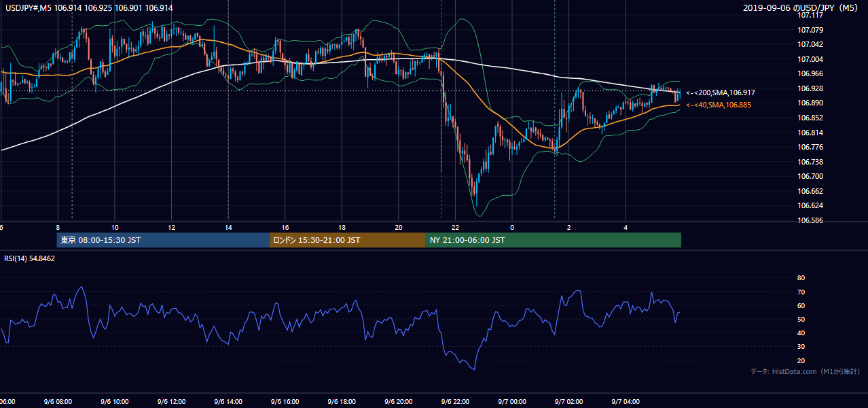Click the RSI(14) 54.8462 indicator label
The height and width of the screenshot is (408, 868).
click(30, 258)
